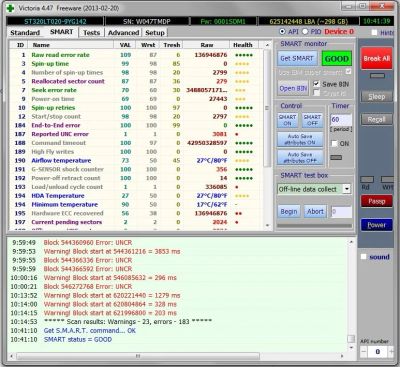This screenshot has height=367, width=400.
Task: Click the green cross Victoria app icon
Action: tap(10, 8)
